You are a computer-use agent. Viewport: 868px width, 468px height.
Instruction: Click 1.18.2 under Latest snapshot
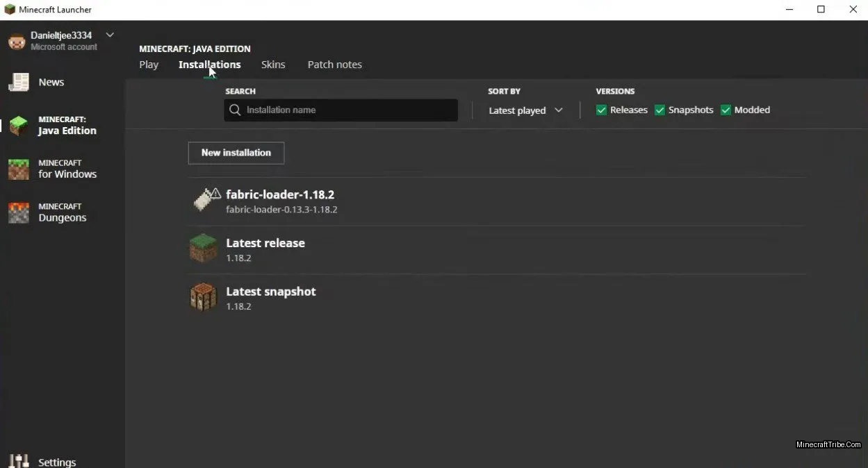tap(238, 306)
